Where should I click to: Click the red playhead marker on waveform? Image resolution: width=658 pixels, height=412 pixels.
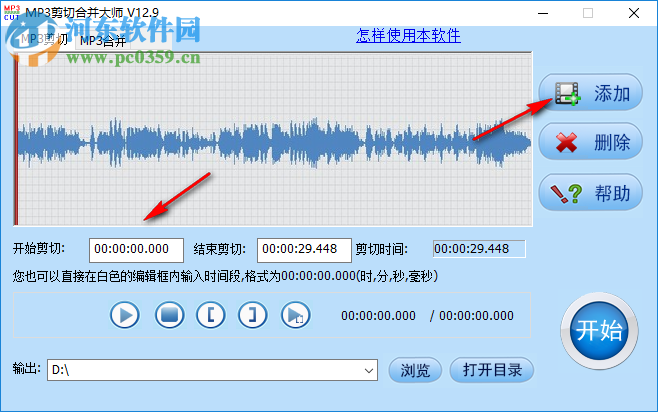tap(16, 139)
